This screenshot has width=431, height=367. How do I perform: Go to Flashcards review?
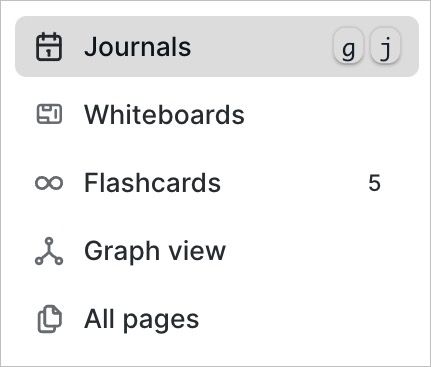click(x=217, y=183)
